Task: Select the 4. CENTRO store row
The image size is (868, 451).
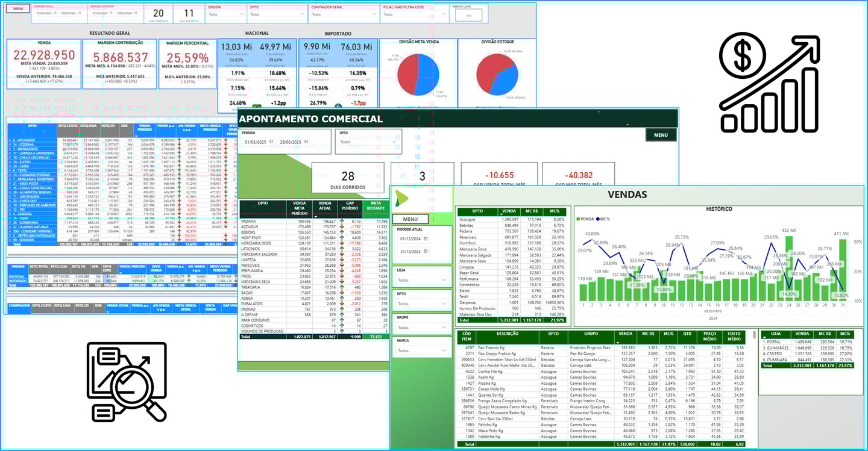Action: click(808, 353)
